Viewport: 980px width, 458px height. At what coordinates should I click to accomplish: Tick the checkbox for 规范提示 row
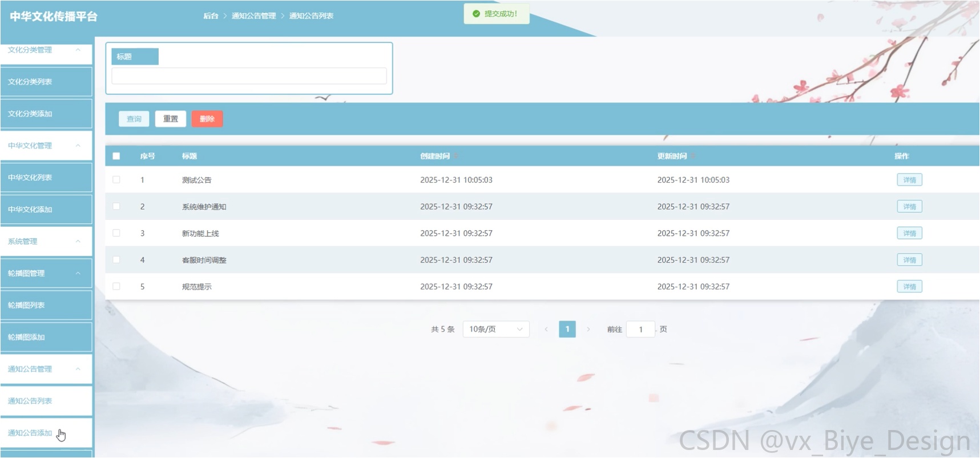pyautogui.click(x=116, y=287)
